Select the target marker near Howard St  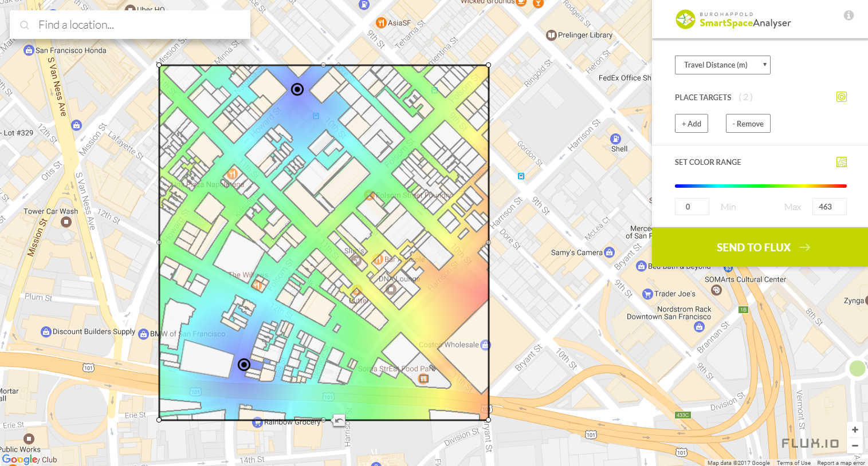[297, 89]
